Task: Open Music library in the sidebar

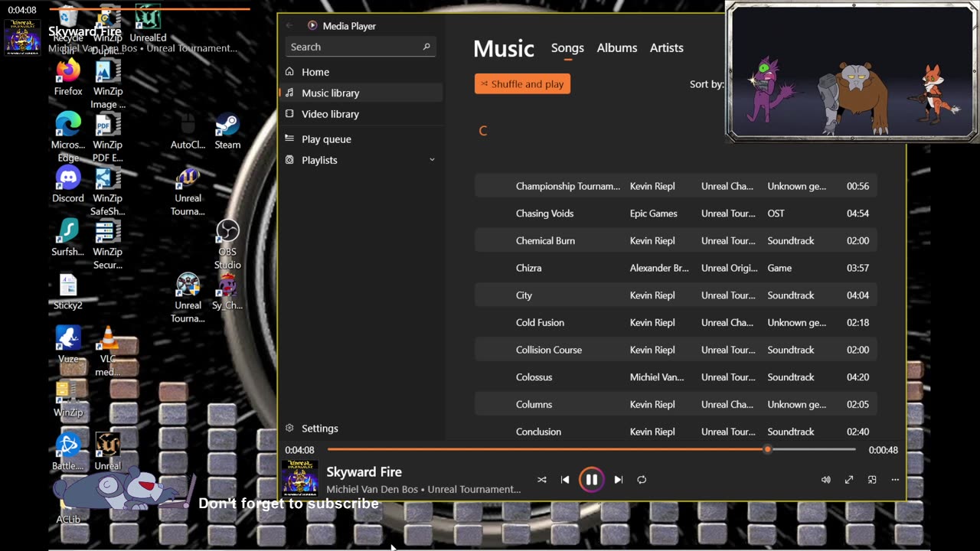Action: (x=361, y=93)
